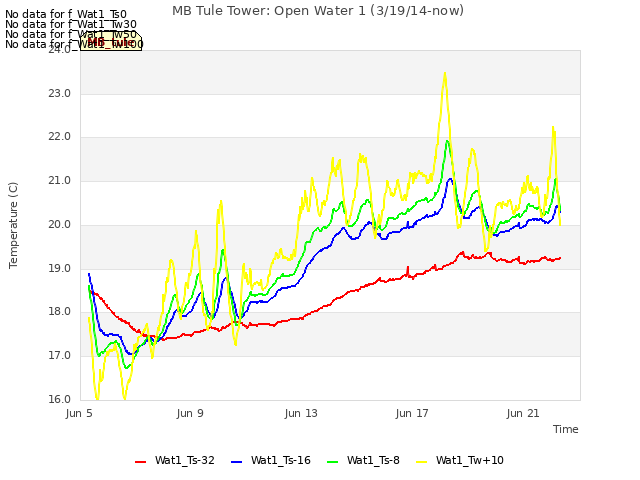Click the 17.0 y-axis tick label
This screenshot has width=640, height=480.
pyautogui.click(x=60, y=356)
